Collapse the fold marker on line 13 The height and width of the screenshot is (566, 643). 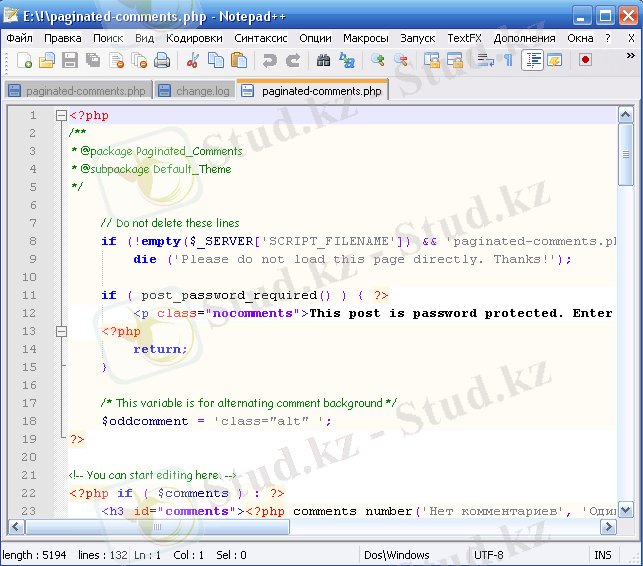click(x=61, y=331)
